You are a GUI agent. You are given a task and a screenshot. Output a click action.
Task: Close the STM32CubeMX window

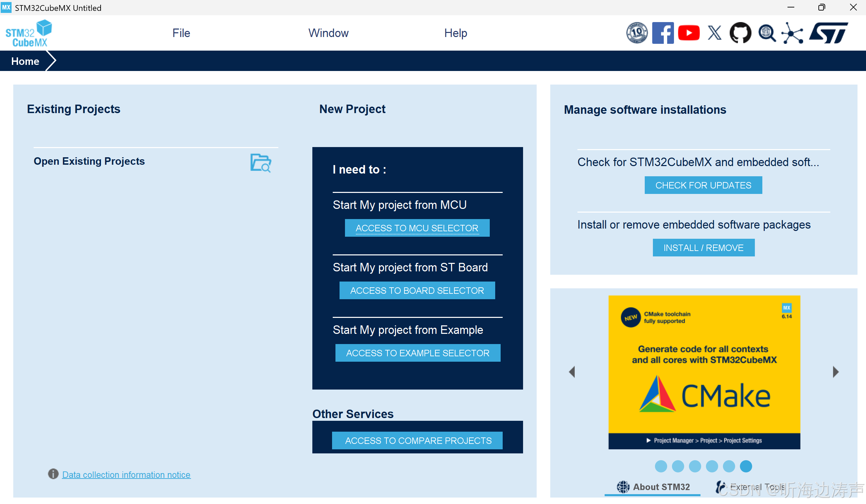click(853, 7)
